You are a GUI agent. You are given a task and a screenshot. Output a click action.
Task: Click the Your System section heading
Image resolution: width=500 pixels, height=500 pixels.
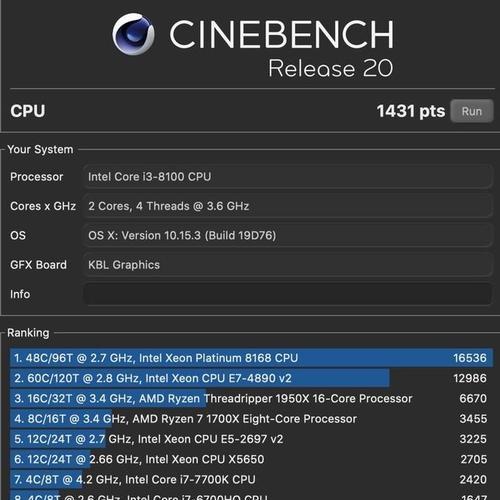click(x=40, y=149)
